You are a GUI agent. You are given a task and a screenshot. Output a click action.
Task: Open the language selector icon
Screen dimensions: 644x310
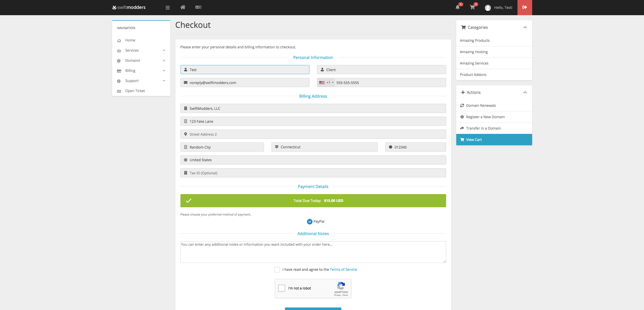[198, 7]
